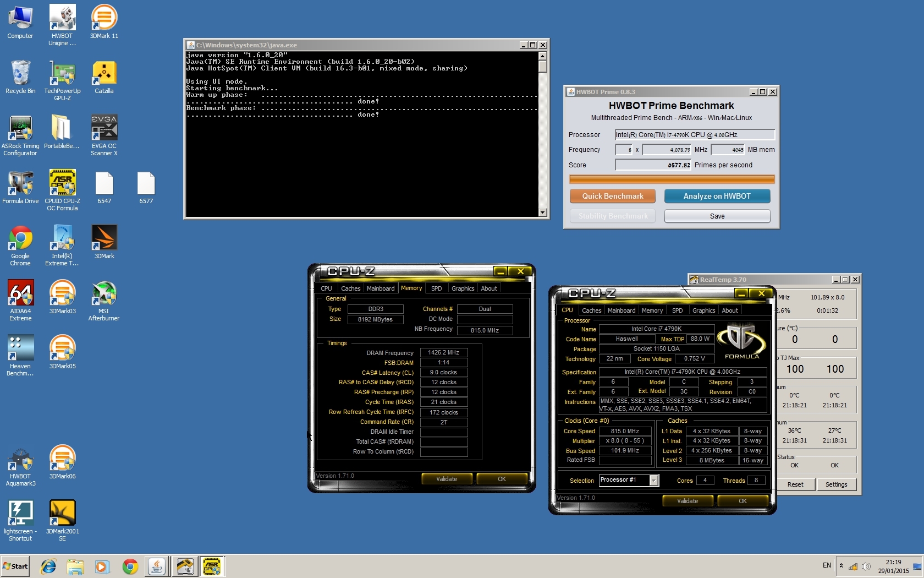This screenshot has height=578, width=924.
Task: Click Validate in memory CPU-Z window
Action: tap(447, 479)
